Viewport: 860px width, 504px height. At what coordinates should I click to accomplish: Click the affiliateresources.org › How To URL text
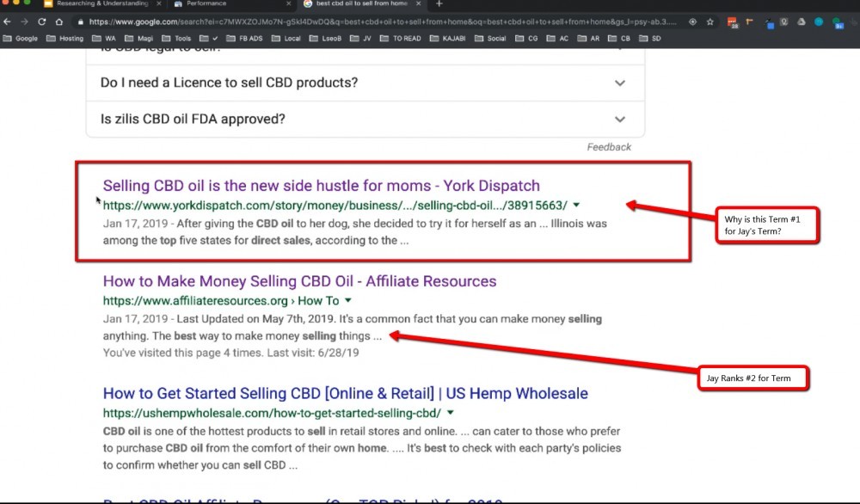point(221,300)
